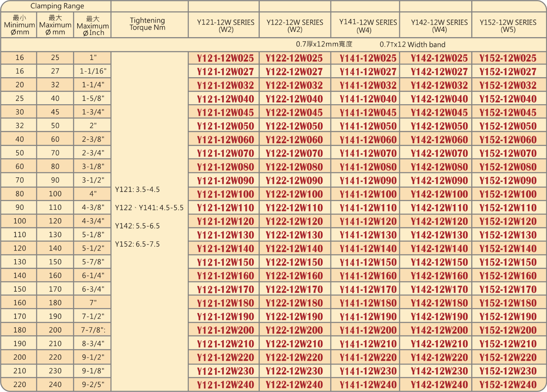The image size is (547, 392).
Task: Click the Maximum Ø mm column header
Action: (55, 25)
